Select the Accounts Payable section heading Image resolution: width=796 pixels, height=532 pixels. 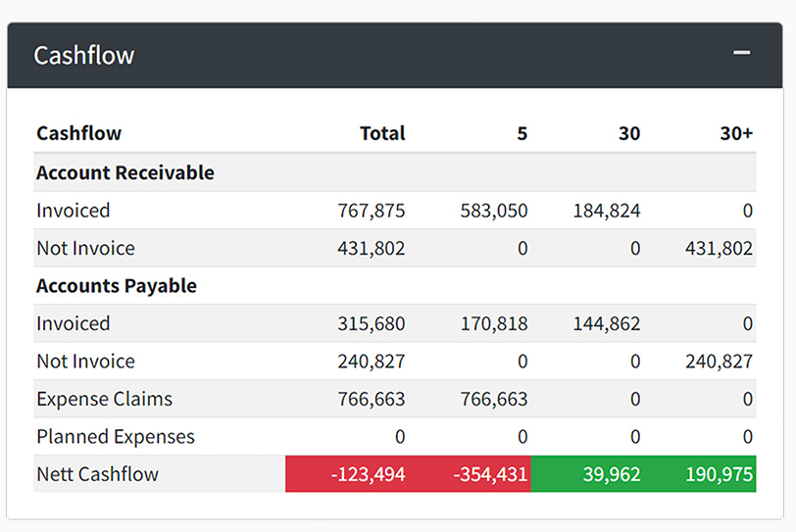(116, 286)
